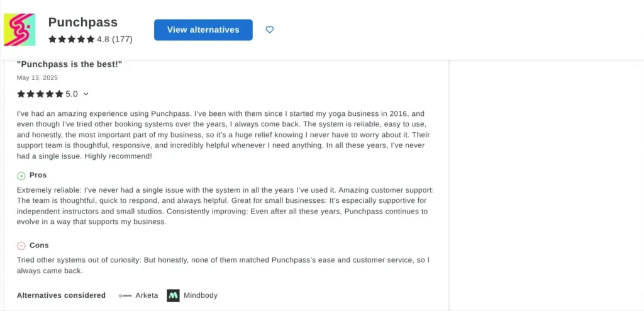Click the review's five-star rating

(x=40, y=94)
